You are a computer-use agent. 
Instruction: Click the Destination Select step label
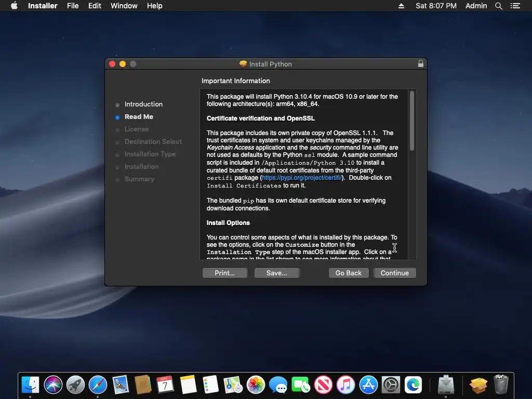click(x=153, y=141)
